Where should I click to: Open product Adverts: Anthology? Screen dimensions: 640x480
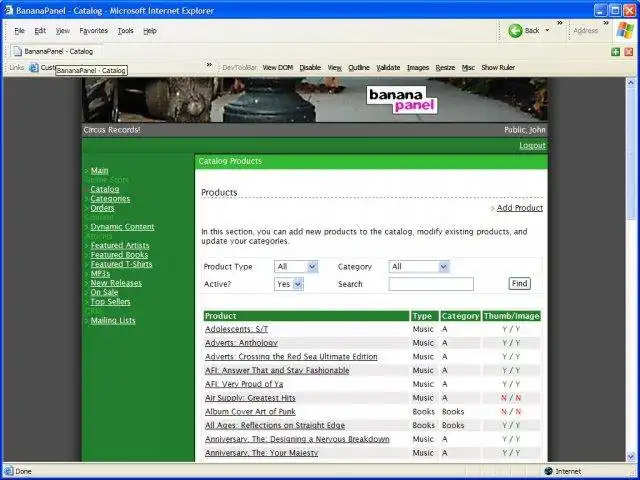pos(241,343)
